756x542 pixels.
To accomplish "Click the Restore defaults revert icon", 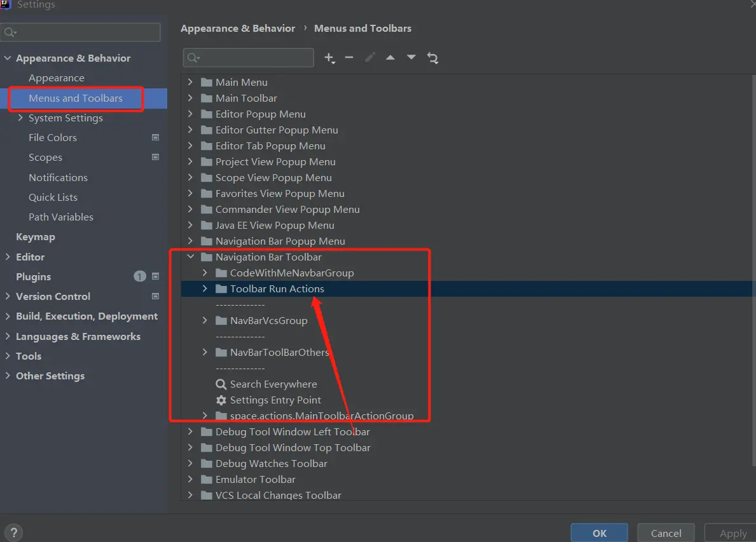I will pyautogui.click(x=433, y=58).
